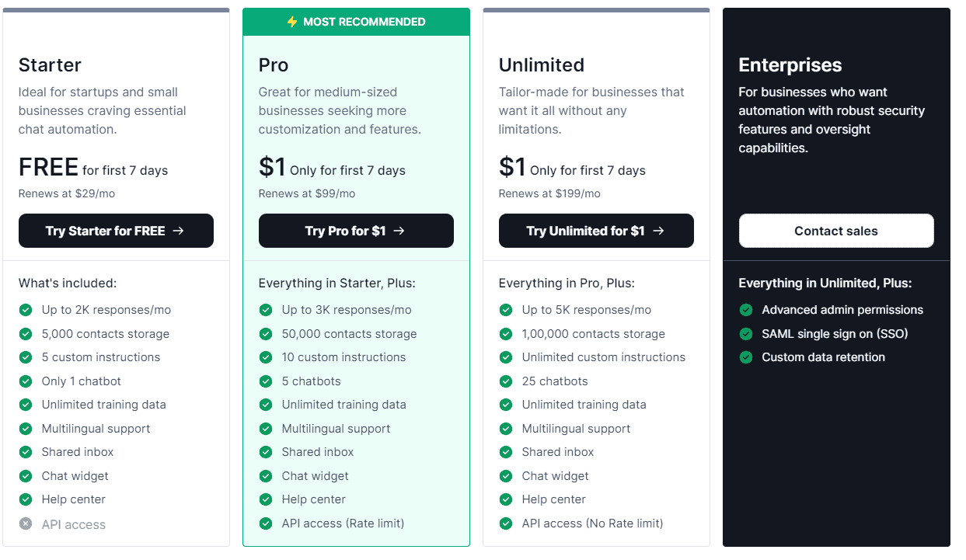
Task: Click the arrow inside Try Pro for $1 button
Action: click(x=400, y=231)
